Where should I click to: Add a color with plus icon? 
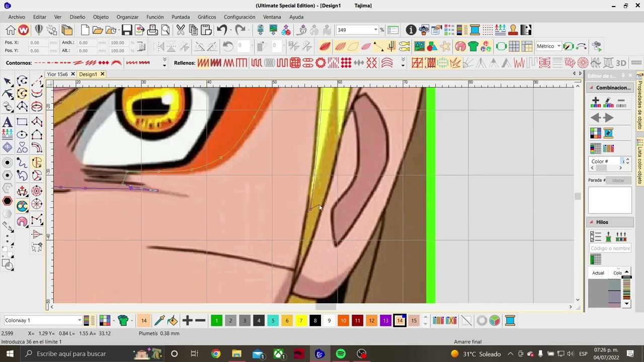point(187,320)
